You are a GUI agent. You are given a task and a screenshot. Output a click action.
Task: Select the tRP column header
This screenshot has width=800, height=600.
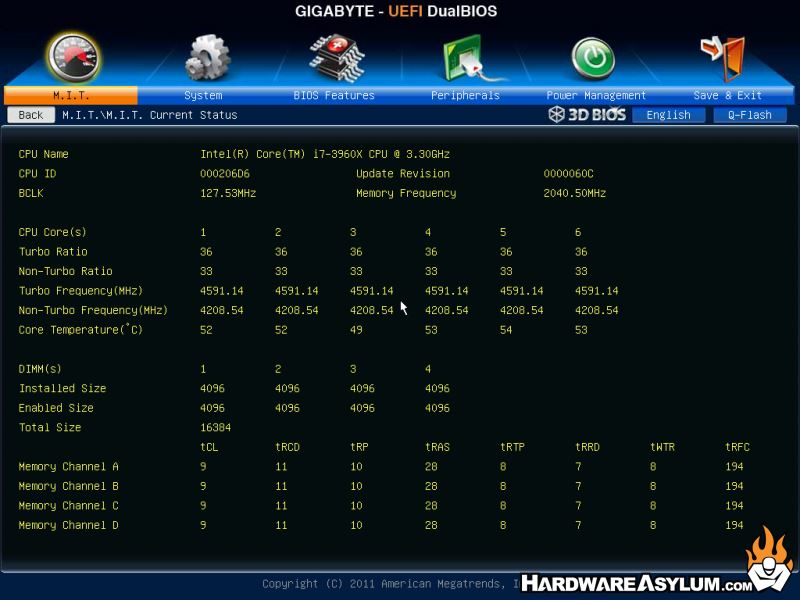(x=359, y=447)
